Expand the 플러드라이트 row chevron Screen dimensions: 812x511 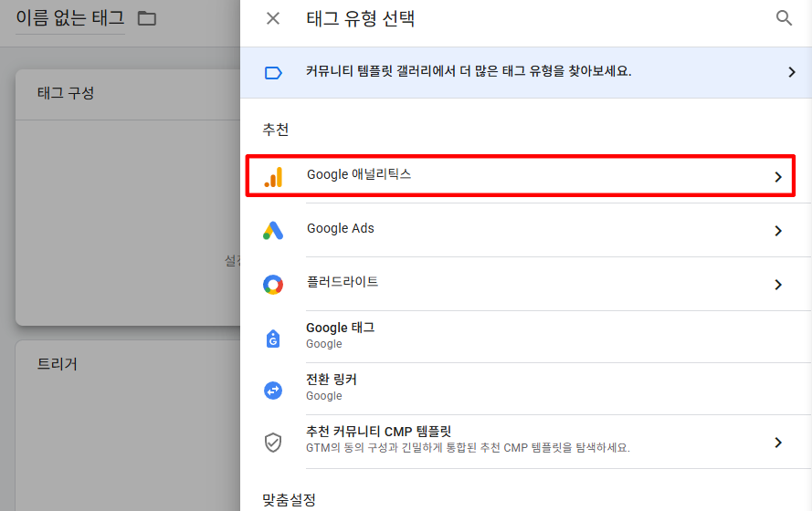tap(778, 285)
